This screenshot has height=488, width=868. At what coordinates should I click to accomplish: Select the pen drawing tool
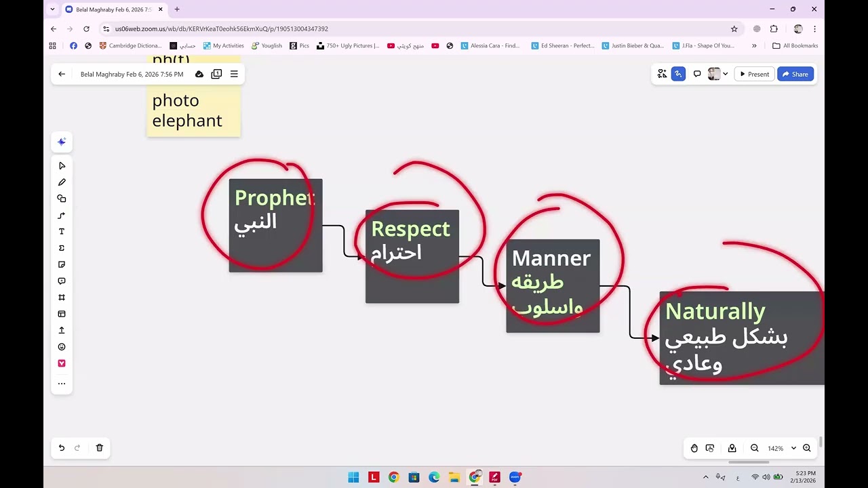[x=62, y=182]
